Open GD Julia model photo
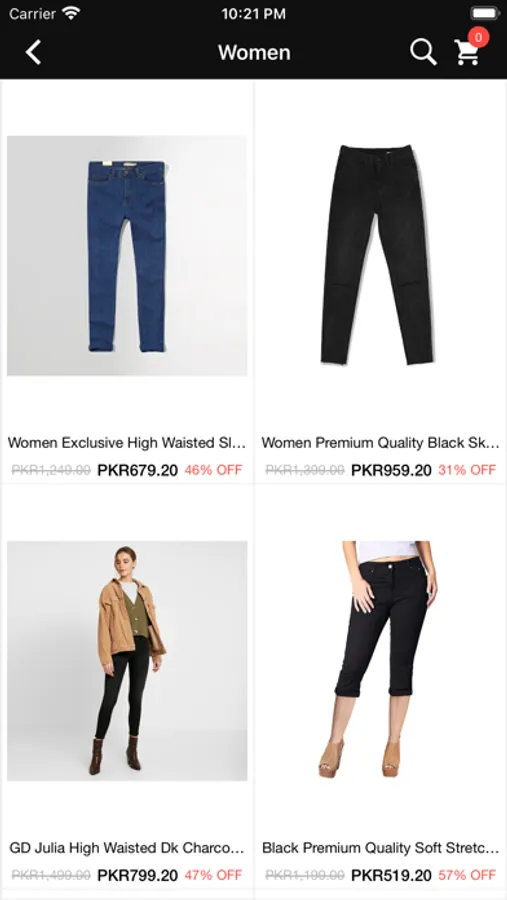 (x=127, y=661)
